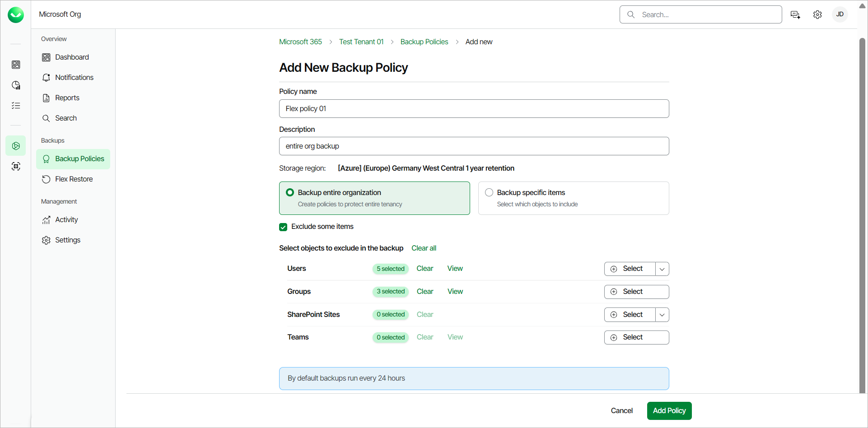Open Notifications in the sidebar
The width and height of the screenshot is (868, 428).
pyautogui.click(x=73, y=78)
